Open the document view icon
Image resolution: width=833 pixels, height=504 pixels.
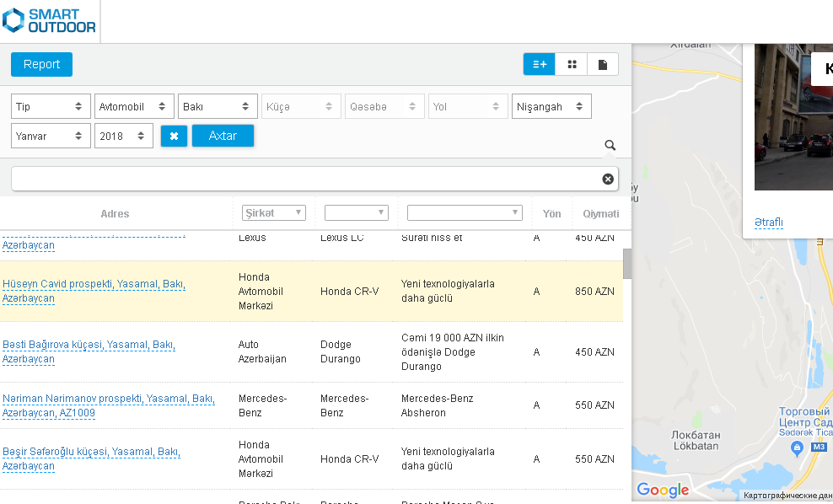(x=603, y=64)
